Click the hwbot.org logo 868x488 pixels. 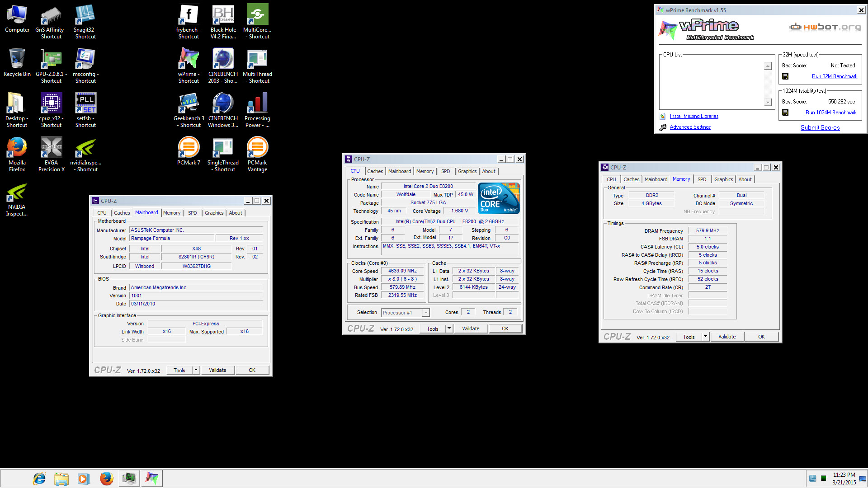tap(826, 27)
